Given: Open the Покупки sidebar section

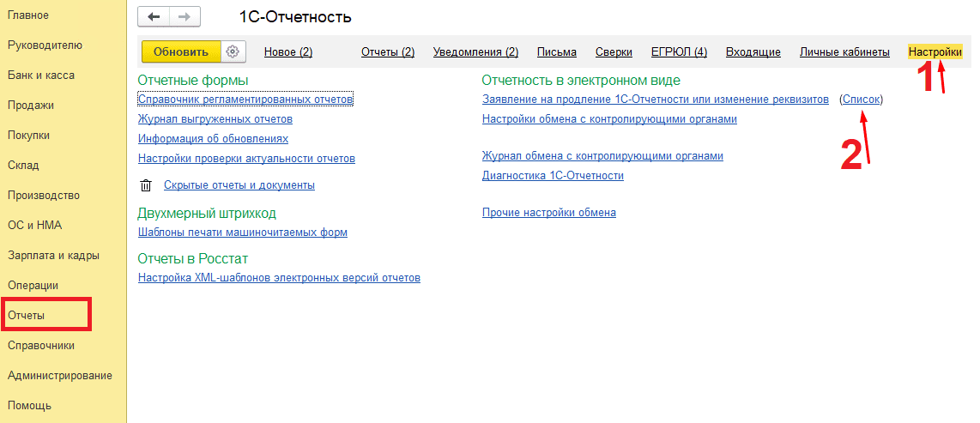Looking at the screenshot, I should (x=29, y=135).
